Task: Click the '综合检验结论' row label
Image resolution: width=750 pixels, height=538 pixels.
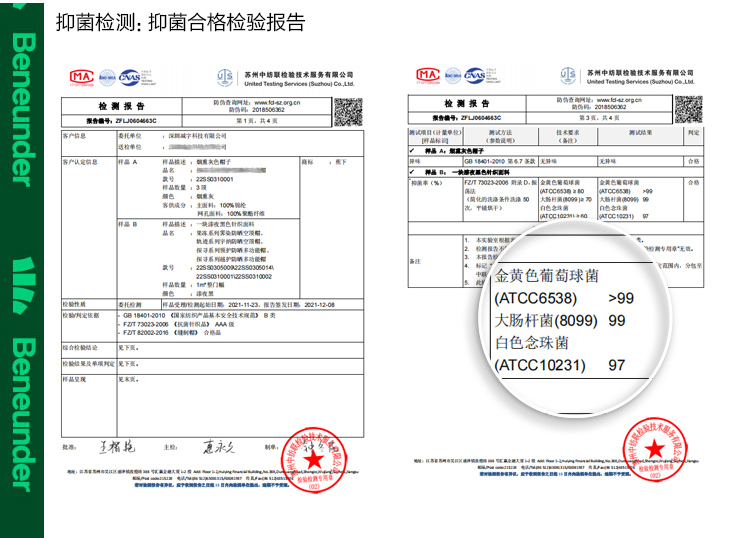Action: pyautogui.click(x=80, y=348)
